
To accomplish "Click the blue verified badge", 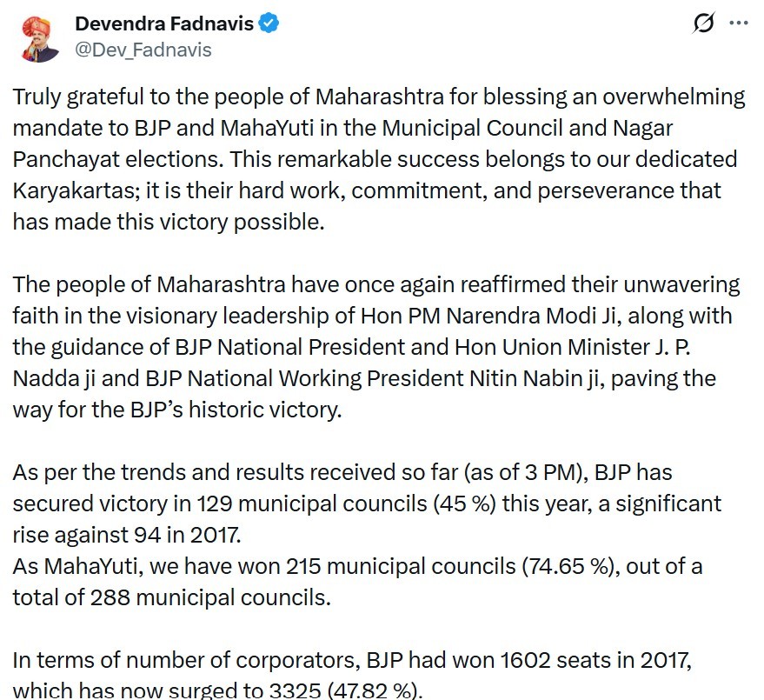I will 270,23.
